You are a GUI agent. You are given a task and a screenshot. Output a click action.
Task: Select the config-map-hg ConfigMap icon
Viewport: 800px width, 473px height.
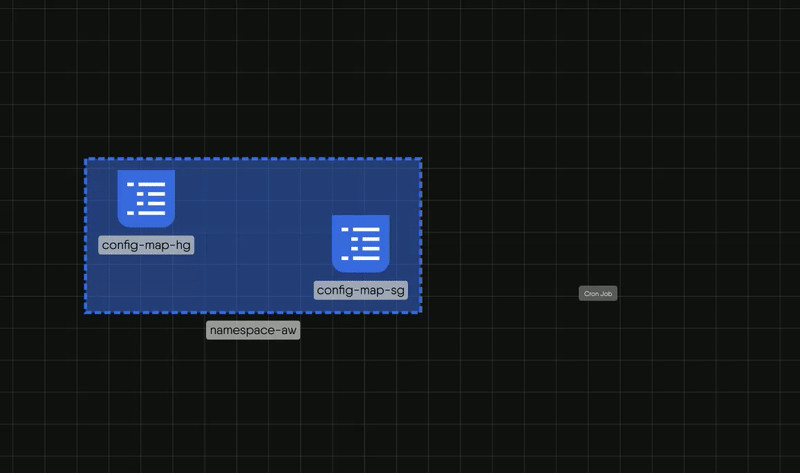coord(146,198)
